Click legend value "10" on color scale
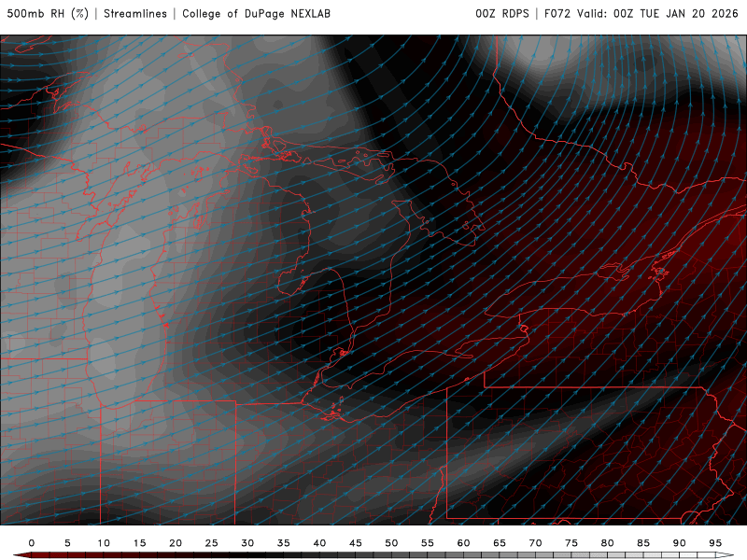This screenshot has height=560, width=747. pos(104,543)
